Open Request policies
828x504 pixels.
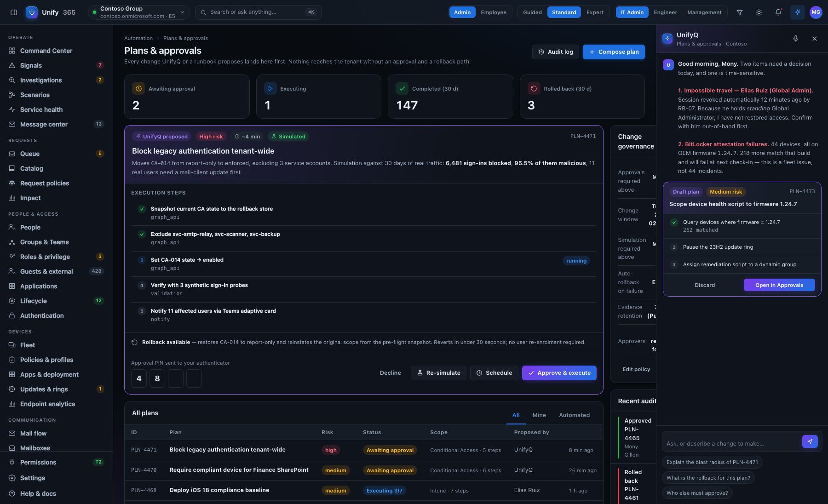click(56, 183)
